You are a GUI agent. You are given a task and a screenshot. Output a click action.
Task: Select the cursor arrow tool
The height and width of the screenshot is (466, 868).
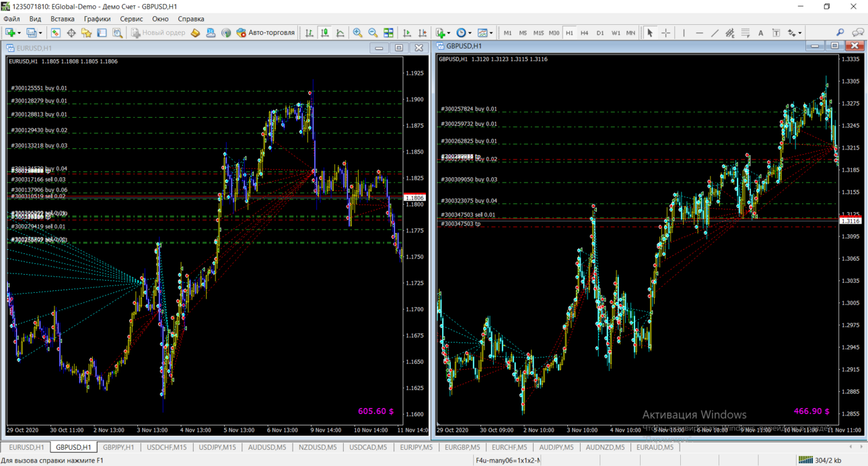650,32
